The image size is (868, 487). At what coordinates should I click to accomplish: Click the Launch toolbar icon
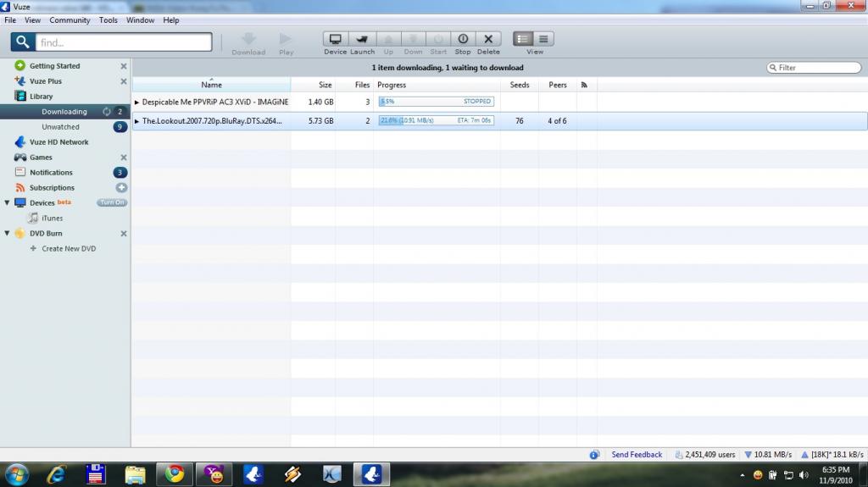point(362,39)
